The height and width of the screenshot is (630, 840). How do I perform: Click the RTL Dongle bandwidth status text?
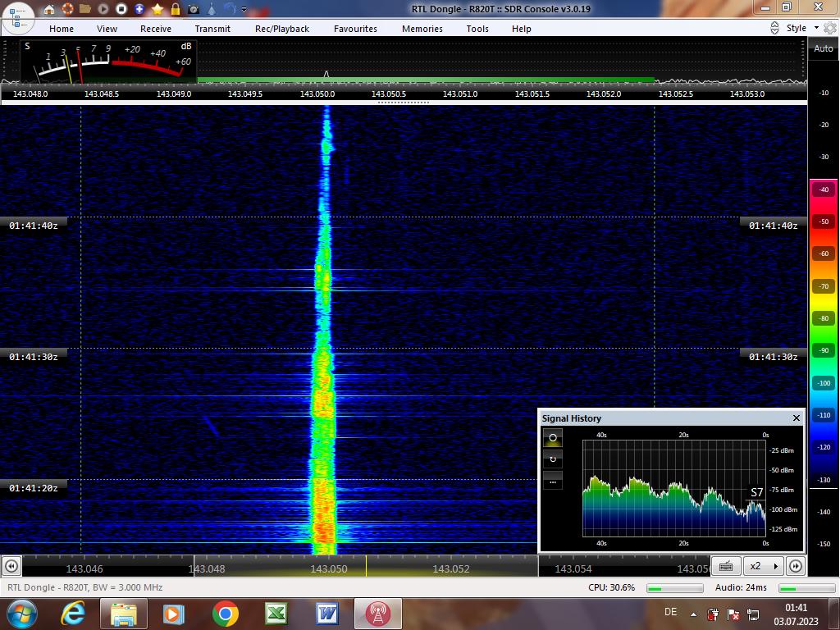(x=85, y=587)
